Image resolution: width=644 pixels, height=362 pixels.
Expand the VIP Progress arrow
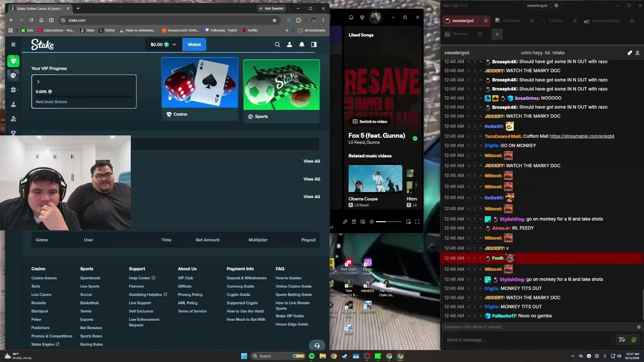click(38, 82)
